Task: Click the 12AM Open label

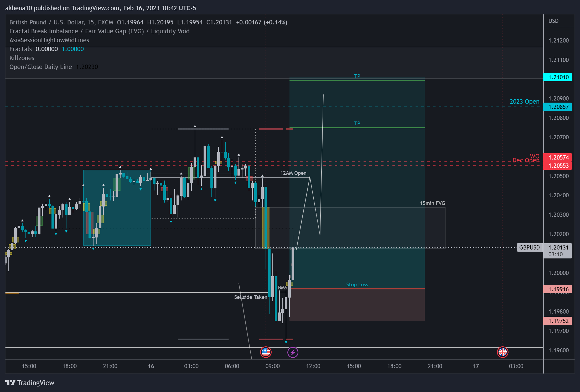Action: [293, 173]
